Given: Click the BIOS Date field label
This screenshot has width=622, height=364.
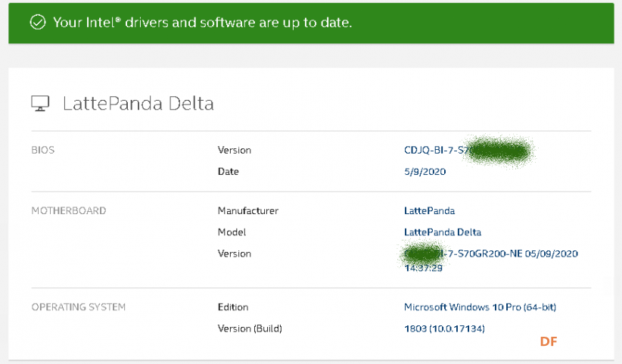Looking at the screenshot, I should click(x=228, y=172).
